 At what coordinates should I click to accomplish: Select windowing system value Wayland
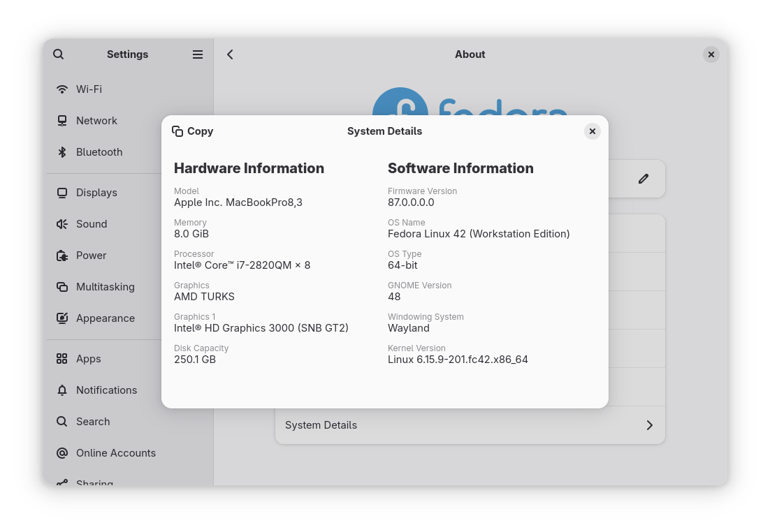click(x=409, y=328)
